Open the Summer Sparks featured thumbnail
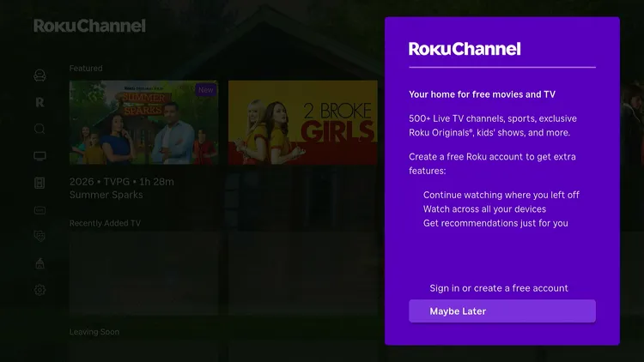 coord(143,123)
